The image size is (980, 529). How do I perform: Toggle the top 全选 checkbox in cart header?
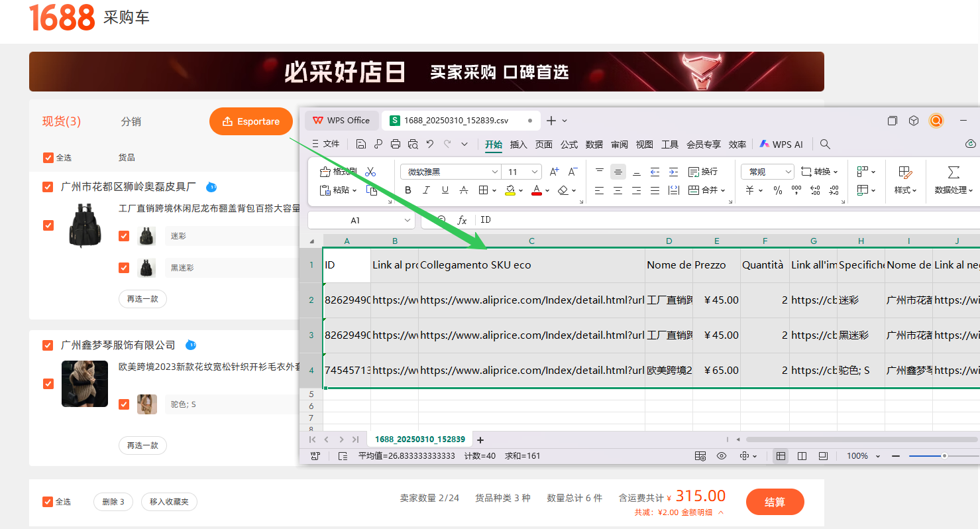point(48,158)
